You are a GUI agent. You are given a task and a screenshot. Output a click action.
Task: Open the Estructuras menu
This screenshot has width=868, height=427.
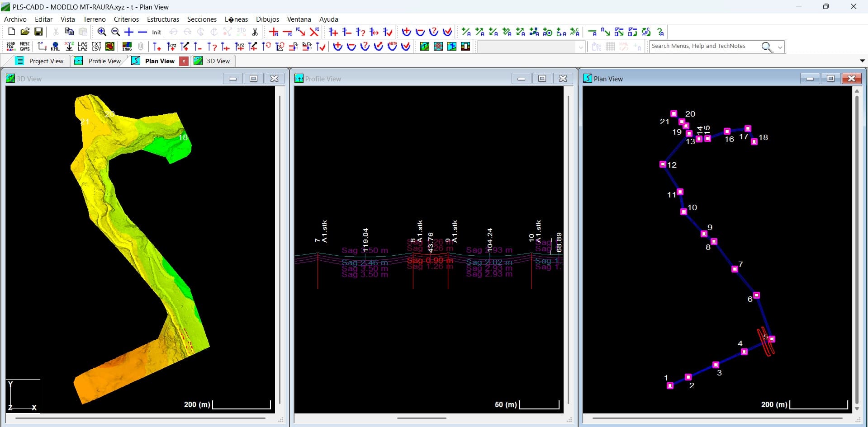click(x=163, y=19)
